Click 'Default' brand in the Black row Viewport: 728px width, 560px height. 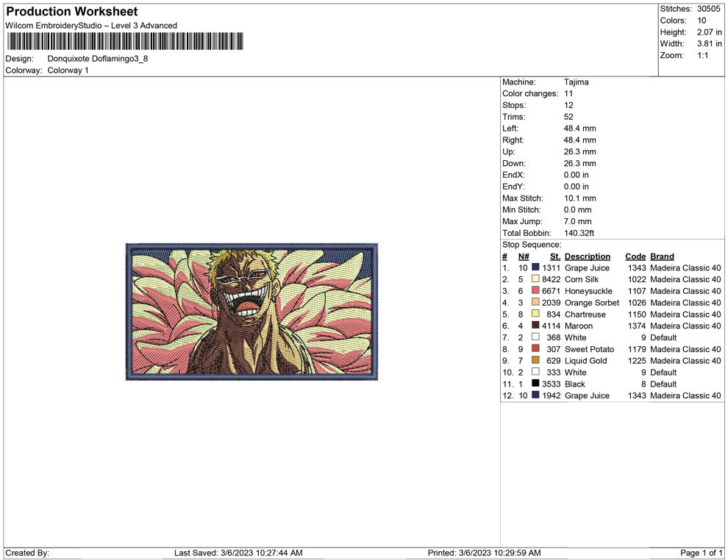(x=663, y=384)
